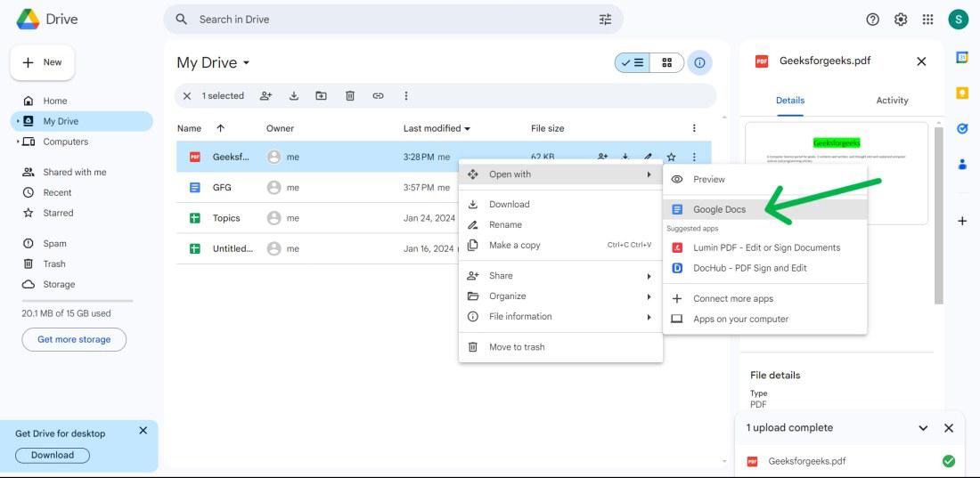Collapse the upload notification with chevron

click(x=923, y=428)
